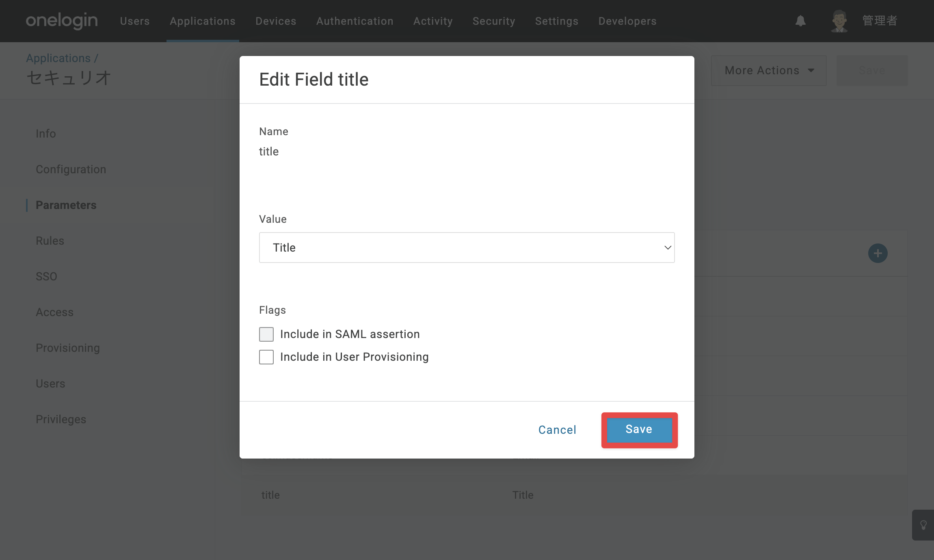Click the lightbulb help icon
Screen dimensions: 934x560
pos(923,525)
